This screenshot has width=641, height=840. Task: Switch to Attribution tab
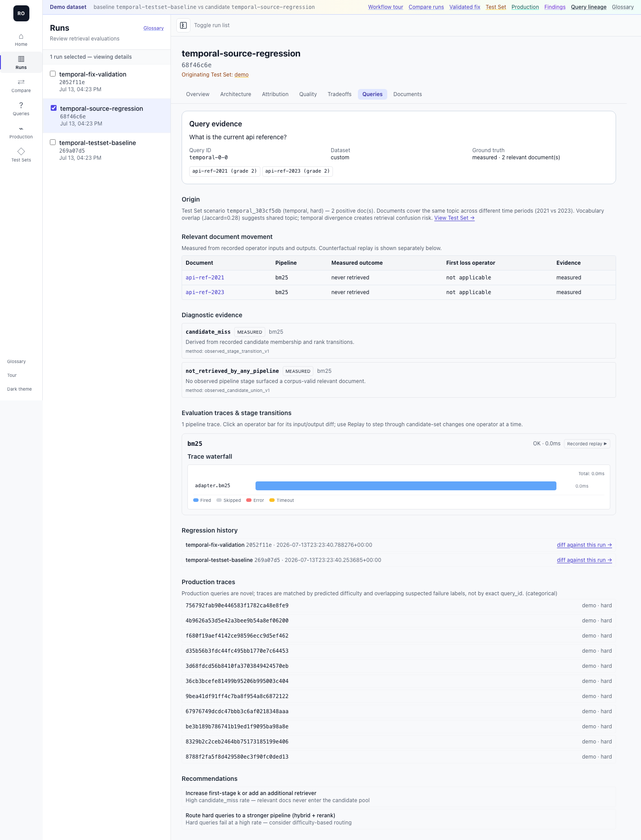(275, 94)
